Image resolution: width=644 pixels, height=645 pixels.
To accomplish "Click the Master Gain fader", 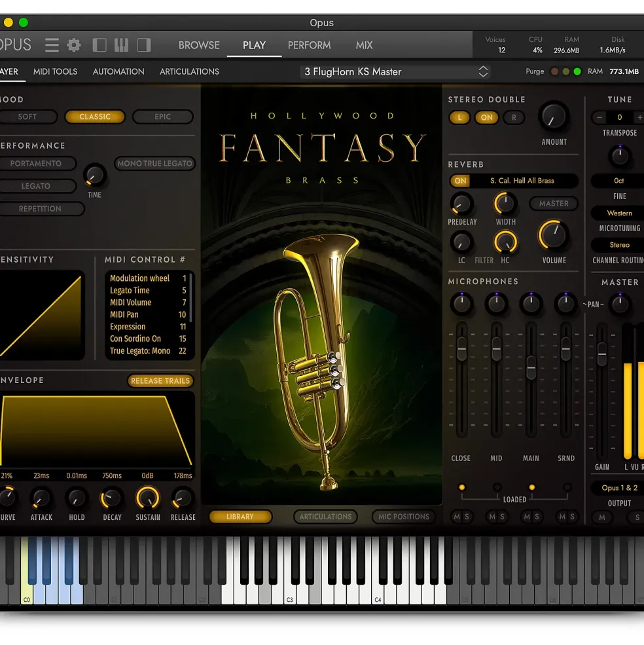I will [x=601, y=354].
